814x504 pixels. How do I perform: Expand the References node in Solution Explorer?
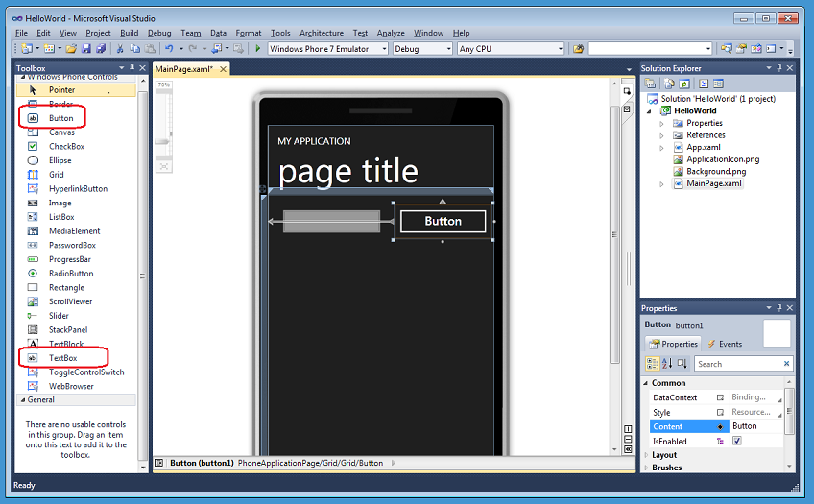pyautogui.click(x=661, y=135)
